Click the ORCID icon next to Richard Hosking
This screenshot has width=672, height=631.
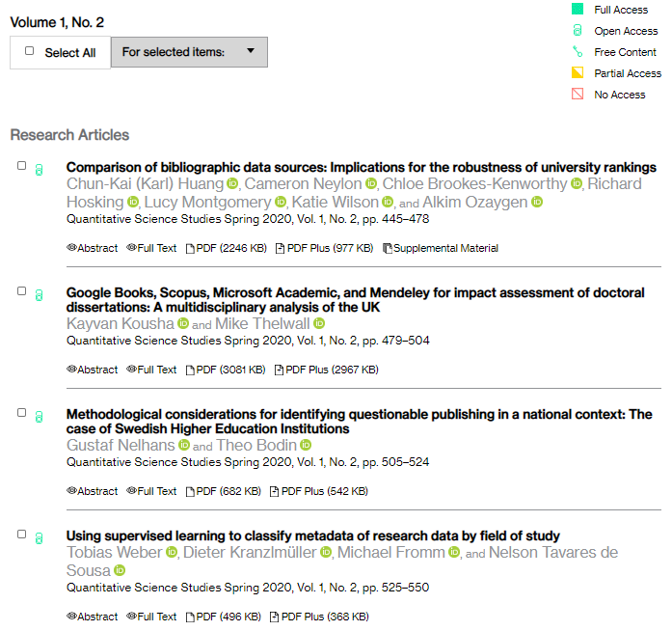coord(133,202)
